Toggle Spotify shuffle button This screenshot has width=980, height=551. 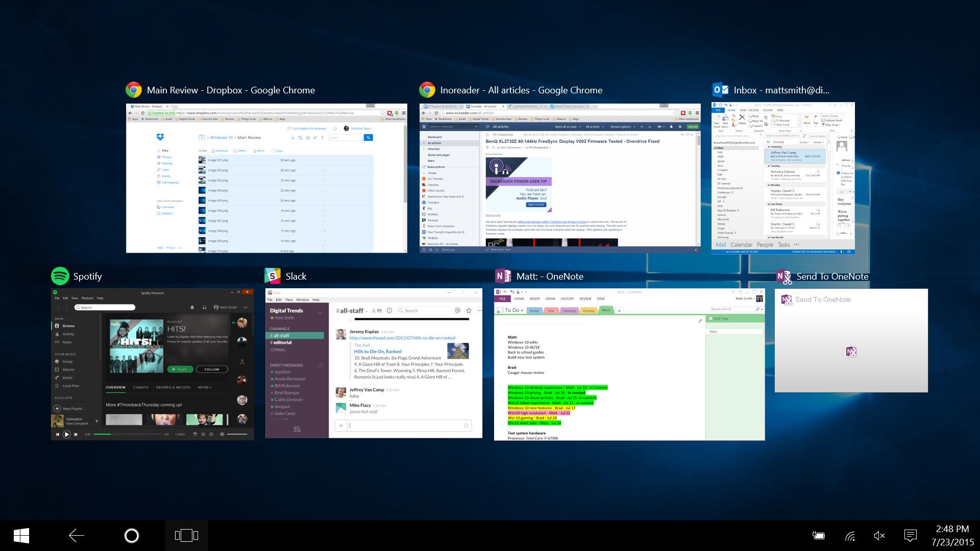(203, 434)
